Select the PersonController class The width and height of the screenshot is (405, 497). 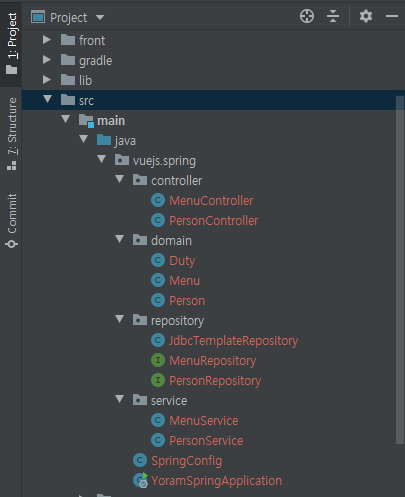click(214, 221)
